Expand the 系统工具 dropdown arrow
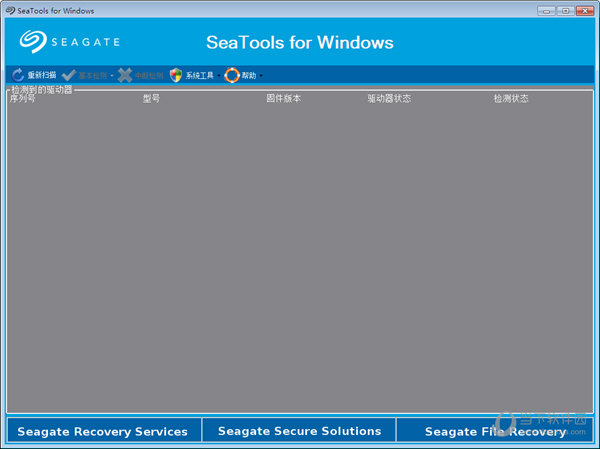Screen dimensions: 600x449 218,76
